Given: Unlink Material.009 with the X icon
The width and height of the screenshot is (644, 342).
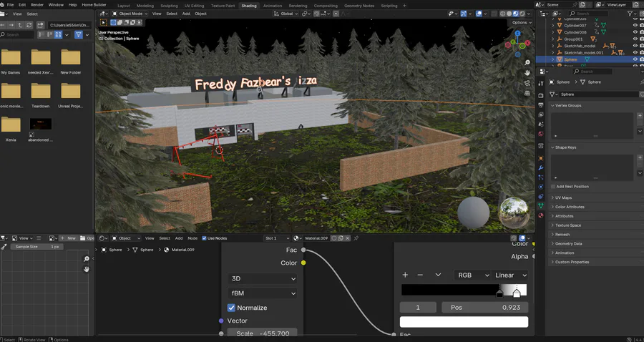Looking at the screenshot, I should click(x=348, y=238).
